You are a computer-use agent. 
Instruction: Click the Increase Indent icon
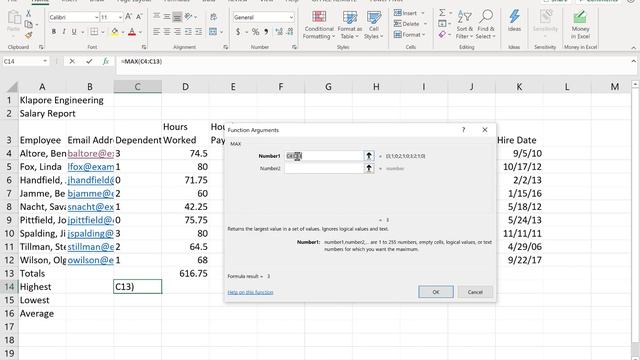[198, 31]
